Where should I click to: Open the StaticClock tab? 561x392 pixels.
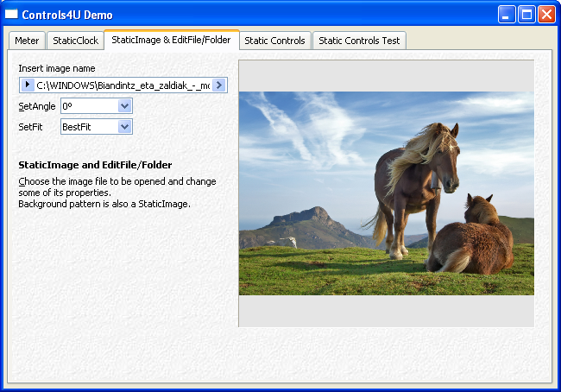pos(75,41)
